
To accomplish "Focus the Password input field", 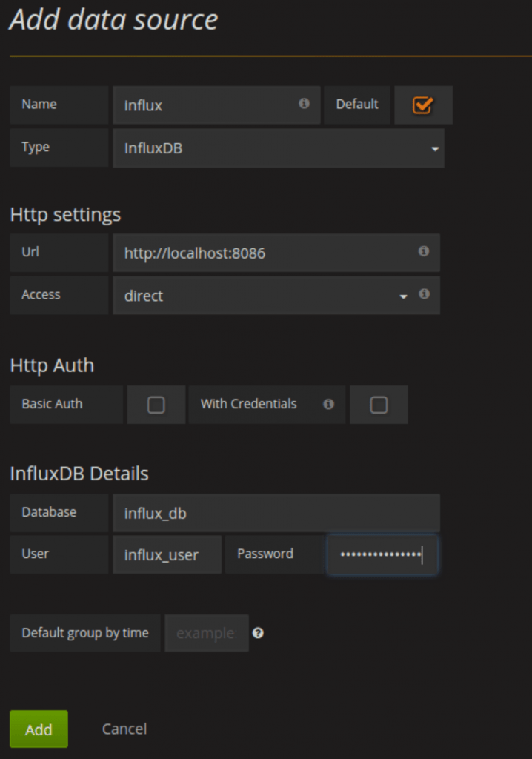I will tap(382, 554).
